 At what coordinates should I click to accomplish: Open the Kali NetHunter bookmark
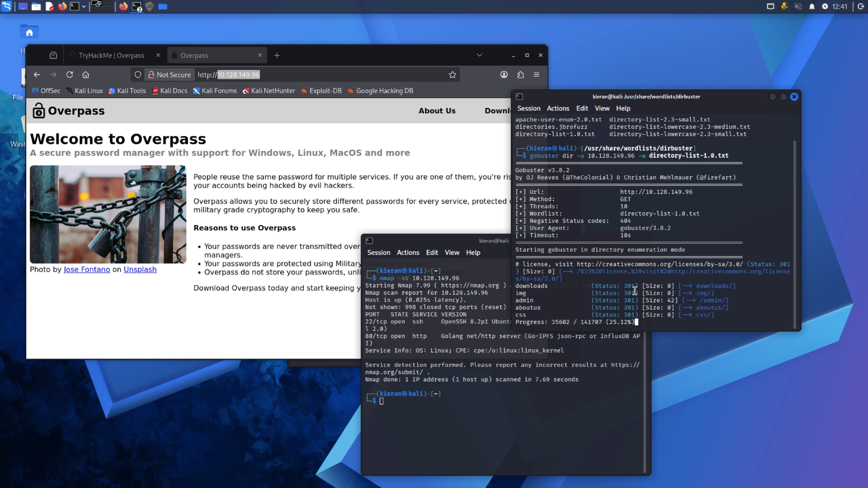click(269, 91)
